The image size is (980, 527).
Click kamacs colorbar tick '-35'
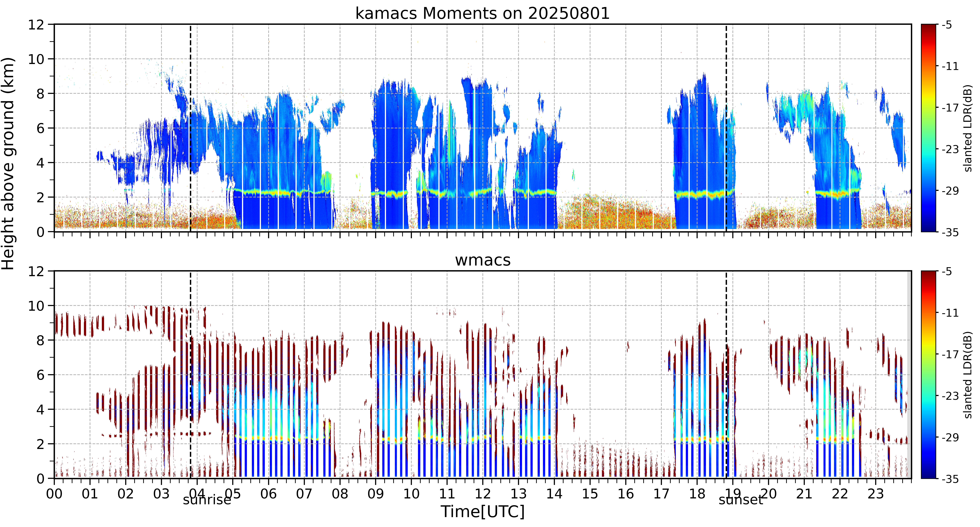(950, 232)
